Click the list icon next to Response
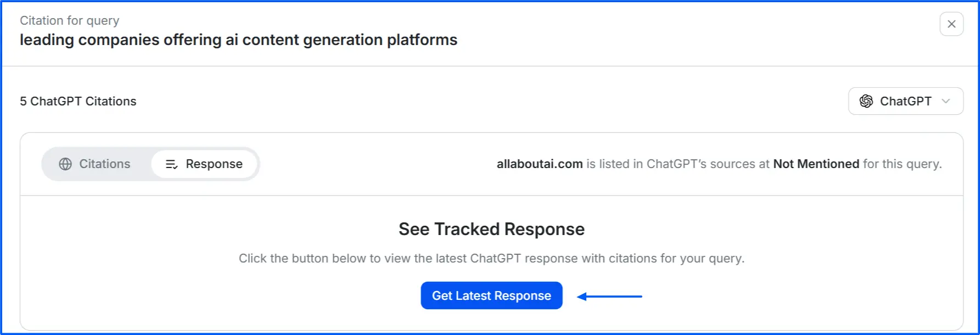Image resolution: width=980 pixels, height=335 pixels. [171, 164]
